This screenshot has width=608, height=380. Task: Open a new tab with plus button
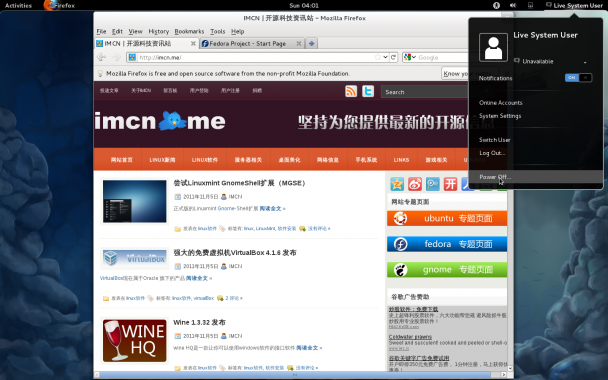pos(311,43)
